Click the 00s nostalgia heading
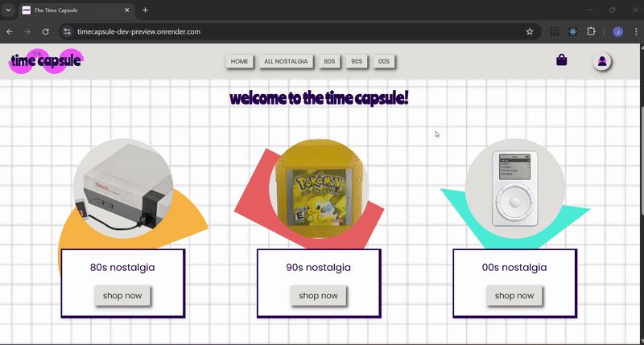644x345 pixels. point(514,268)
